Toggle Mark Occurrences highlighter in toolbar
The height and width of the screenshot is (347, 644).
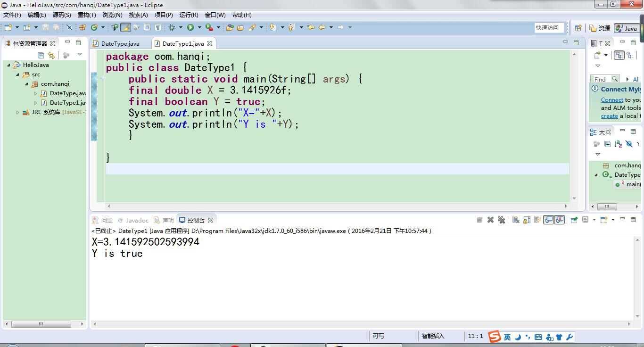click(x=125, y=27)
